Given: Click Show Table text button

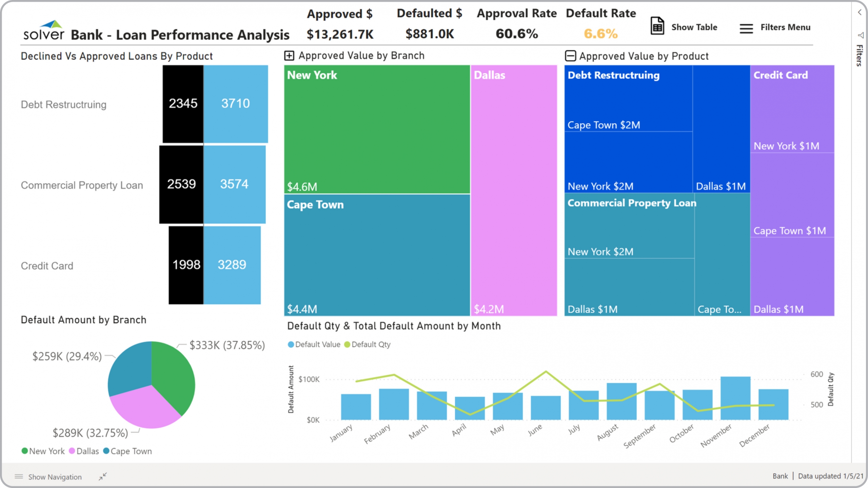Looking at the screenshot, I should pos(694,27).
